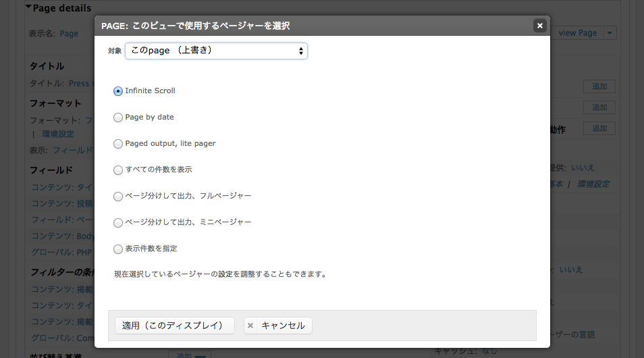The height and width of the screenshot is (358, 644).
Task: Click the グローバル: PHP field link
Action: [62, 253]
